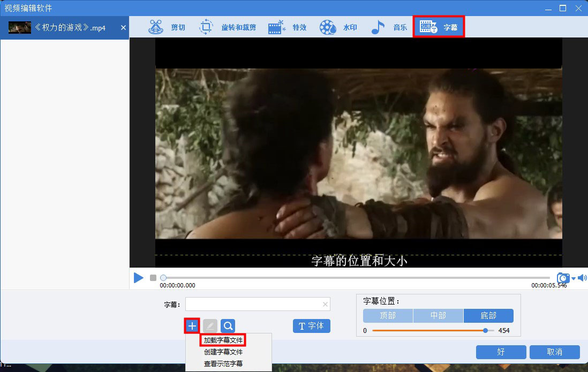Clear the subtitle field with the X

(325, 305)
